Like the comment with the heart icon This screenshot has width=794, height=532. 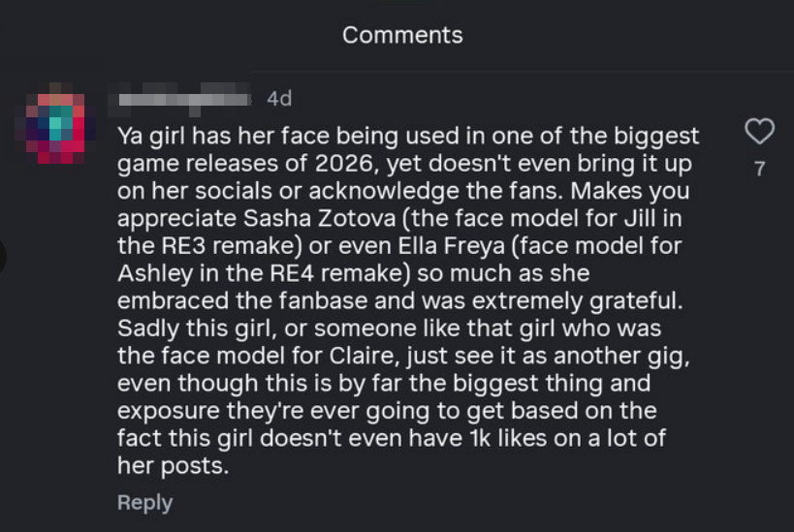point(759,132)
